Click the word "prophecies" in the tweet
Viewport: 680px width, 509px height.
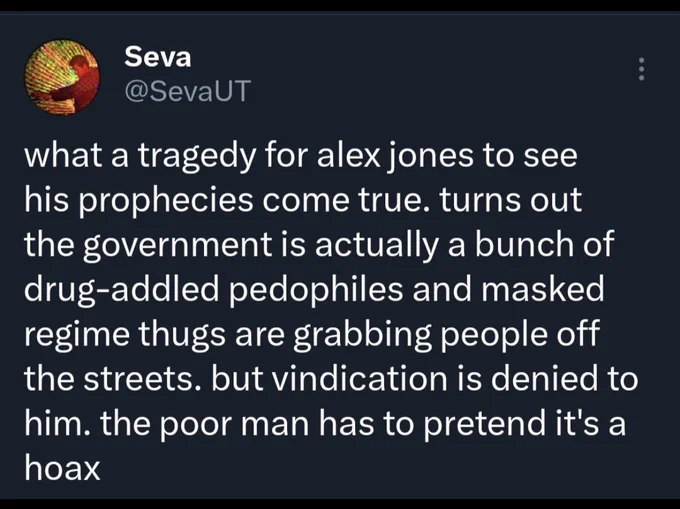coord(166,201)
